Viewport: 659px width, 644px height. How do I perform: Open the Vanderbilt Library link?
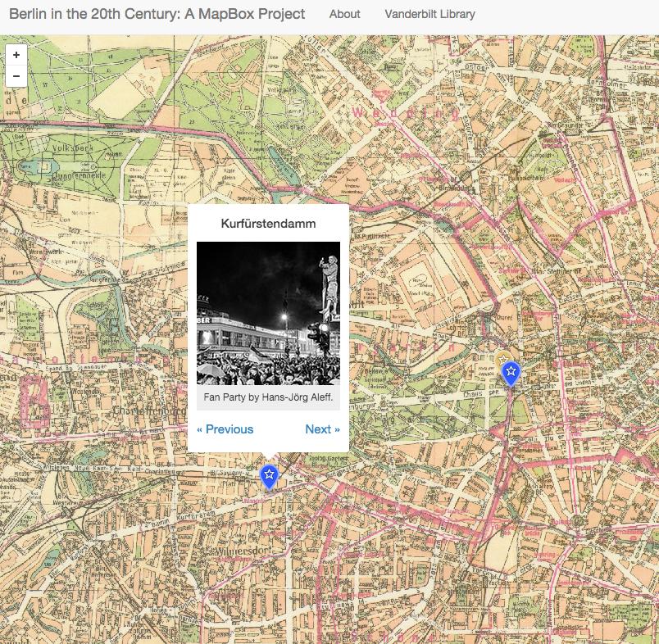tap(430, 14)
